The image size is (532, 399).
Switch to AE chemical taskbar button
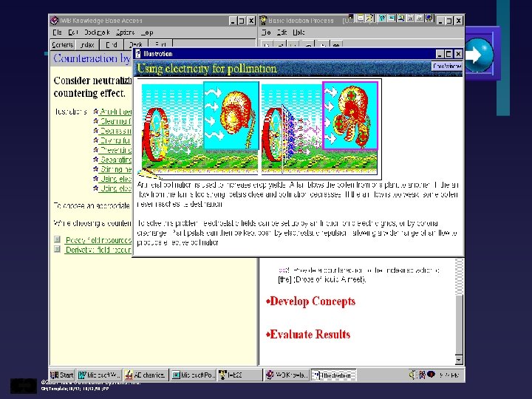coord(146,375)
